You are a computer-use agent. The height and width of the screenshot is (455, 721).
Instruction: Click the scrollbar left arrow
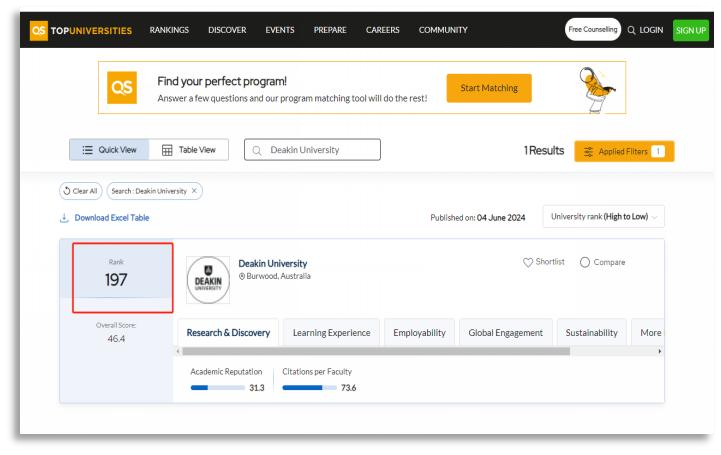(x=178, y=352)
